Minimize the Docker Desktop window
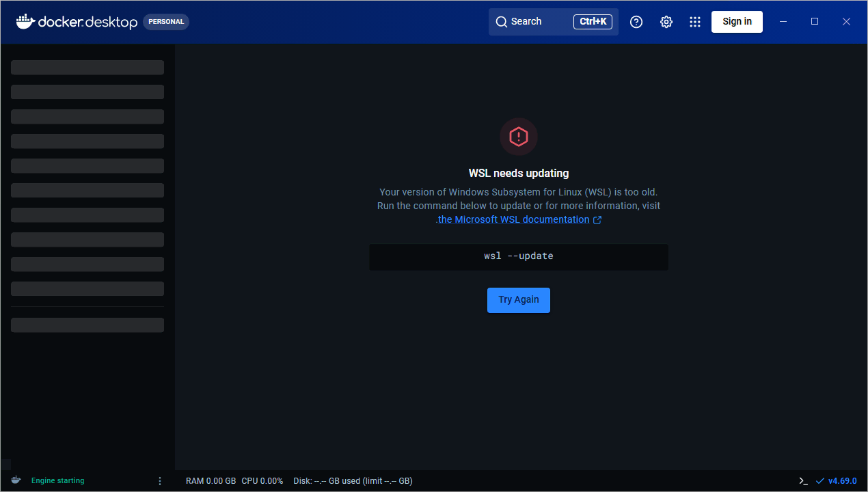 783,22
